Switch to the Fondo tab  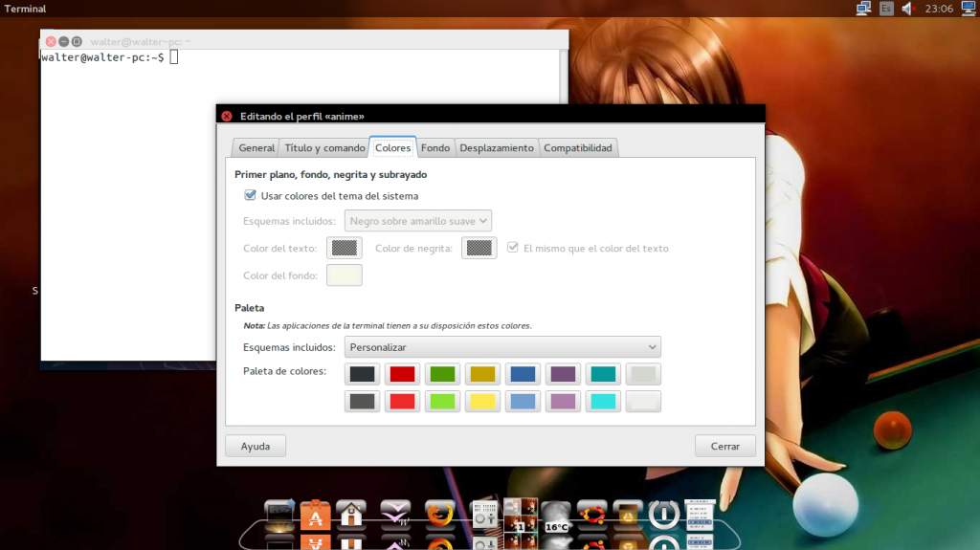tap(435, 148)
